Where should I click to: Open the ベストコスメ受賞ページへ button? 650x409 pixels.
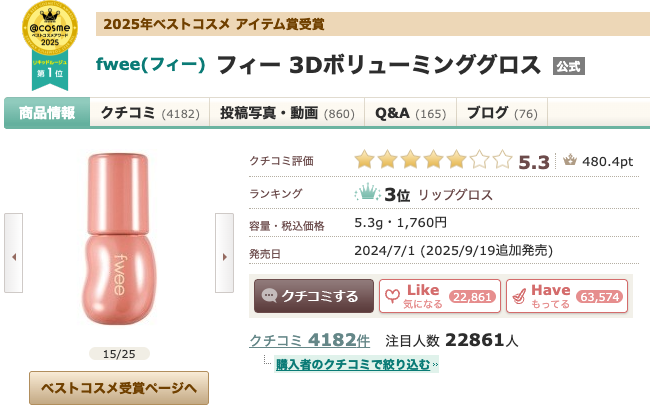(x=119, y=387)
